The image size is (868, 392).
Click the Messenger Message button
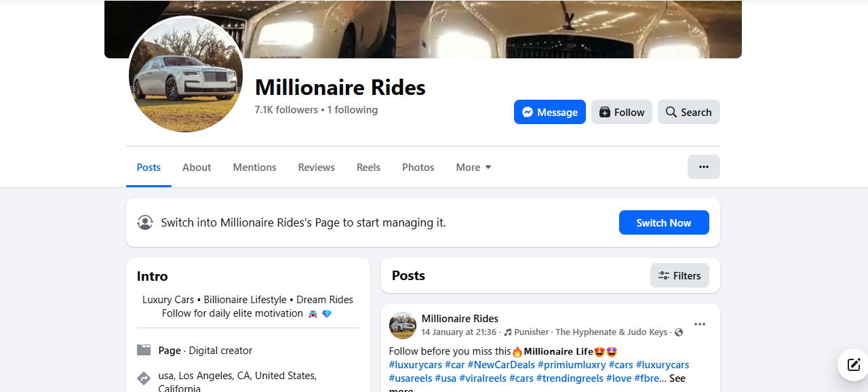[549, 112]
